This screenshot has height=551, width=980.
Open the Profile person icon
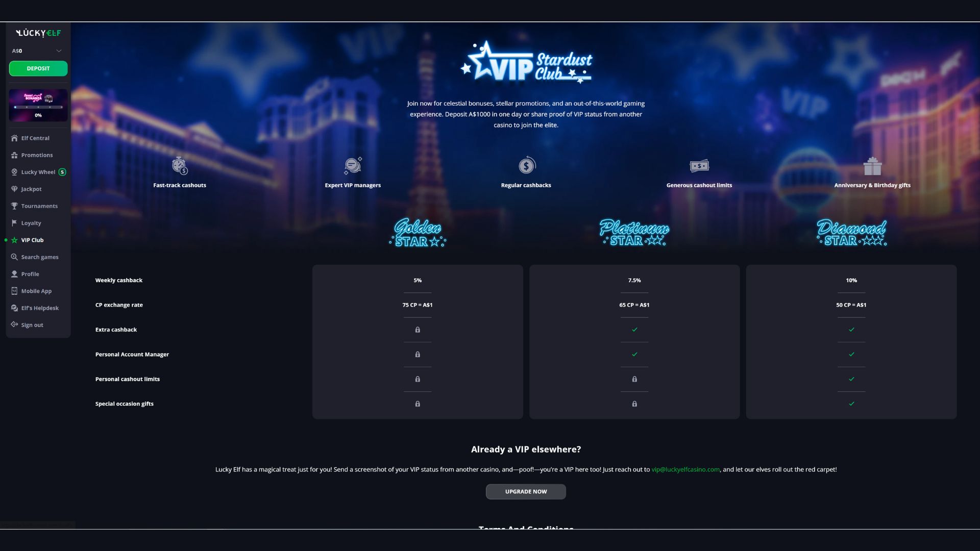14,274
